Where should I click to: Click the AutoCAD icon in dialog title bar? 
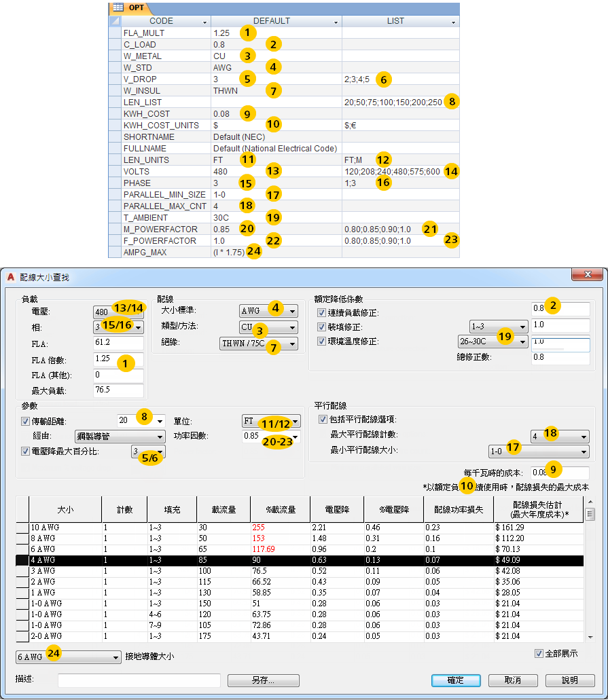pyautogui.click(x=11, y=277)
